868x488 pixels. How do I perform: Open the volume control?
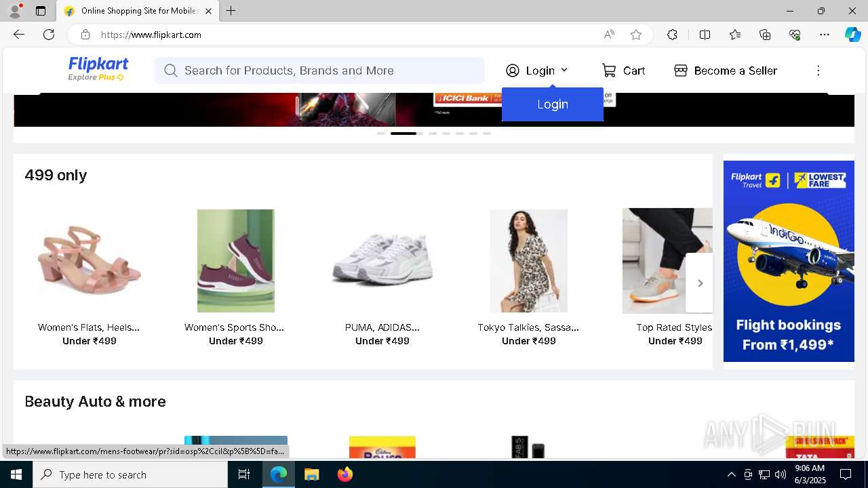click(x=781, y=474)
